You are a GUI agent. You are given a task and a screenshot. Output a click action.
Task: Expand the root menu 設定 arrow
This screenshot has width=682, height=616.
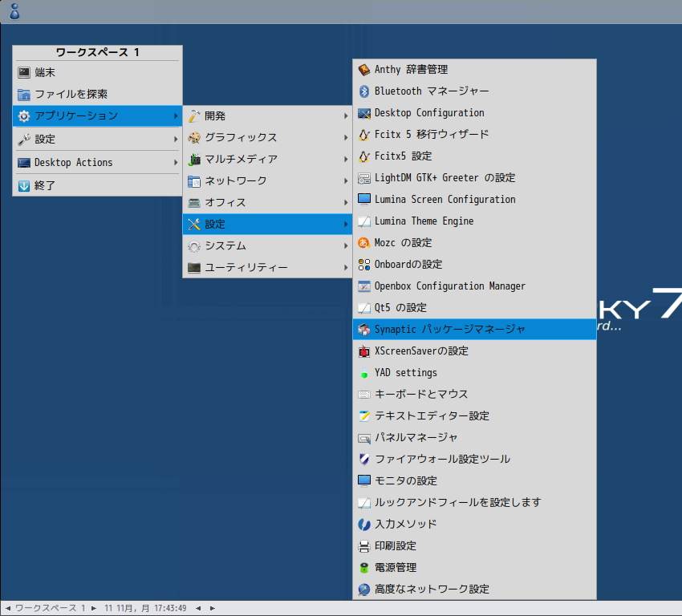(176, 139)
